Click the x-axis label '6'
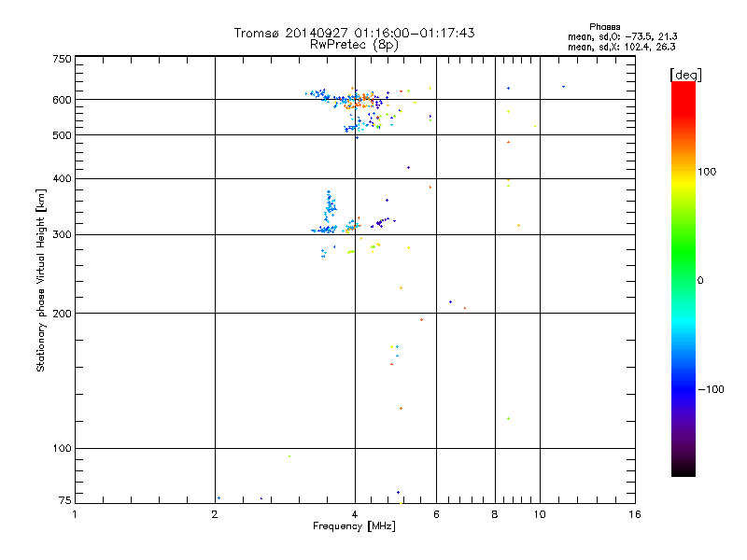747x560 pixels. [436, 514]
